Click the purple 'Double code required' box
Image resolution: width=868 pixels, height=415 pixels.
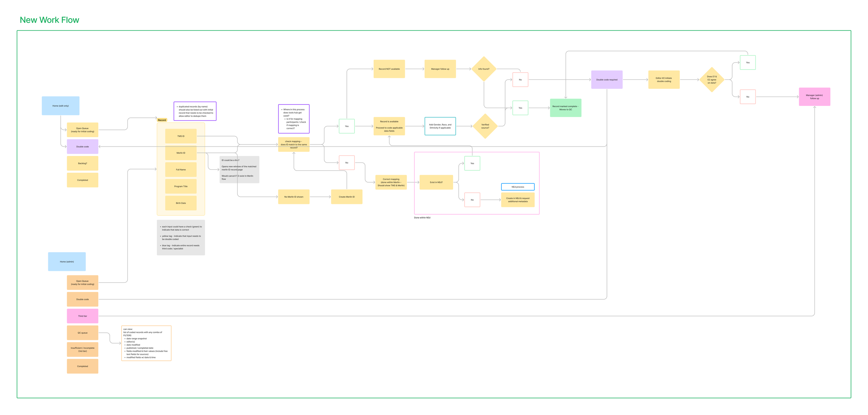pos(607,80)
